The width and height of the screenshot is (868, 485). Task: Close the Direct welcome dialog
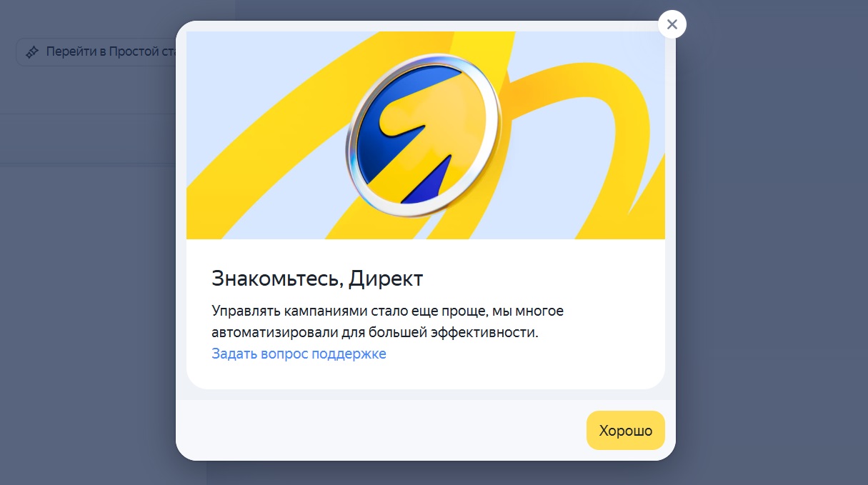pos(672,24)
